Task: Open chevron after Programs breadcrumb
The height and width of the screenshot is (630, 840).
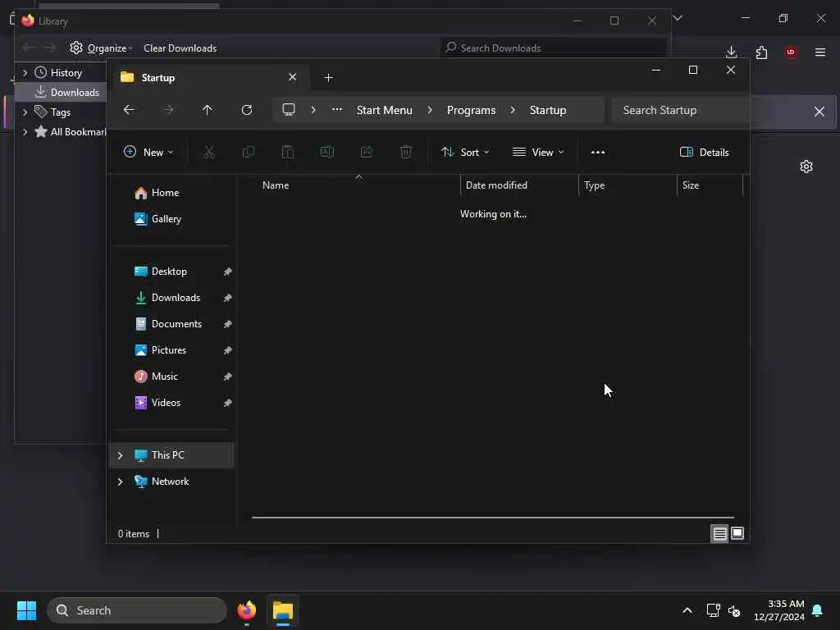Action: tap(513, 110)
